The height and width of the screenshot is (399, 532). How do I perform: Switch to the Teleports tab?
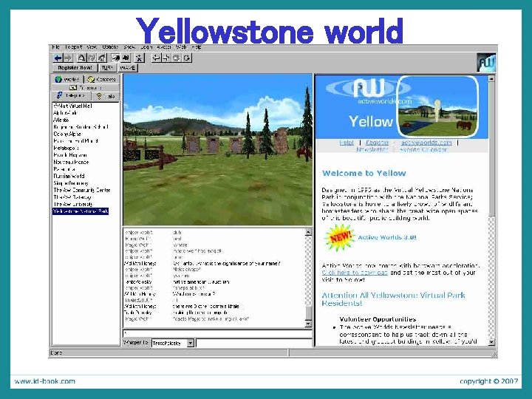pyautogui.click(x=72, y=96)
